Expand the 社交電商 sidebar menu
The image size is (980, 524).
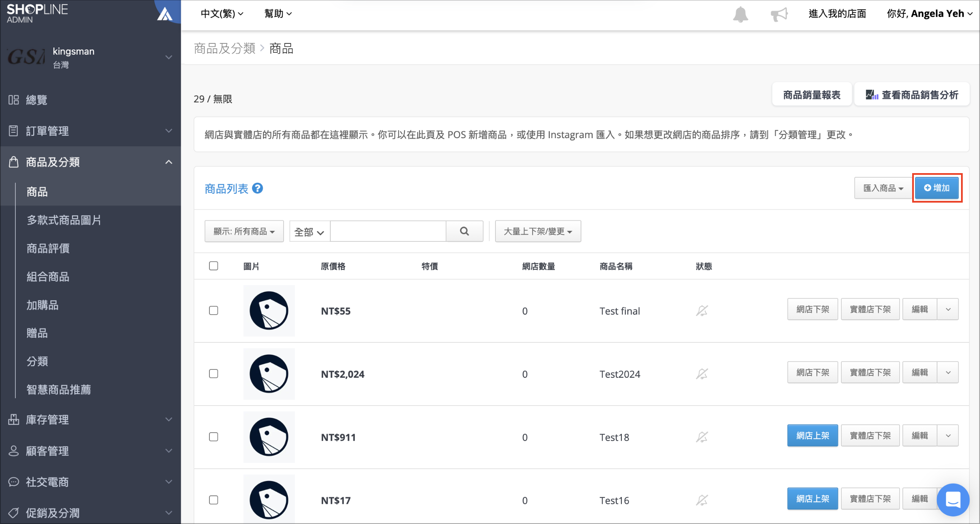tap(91, 482)
